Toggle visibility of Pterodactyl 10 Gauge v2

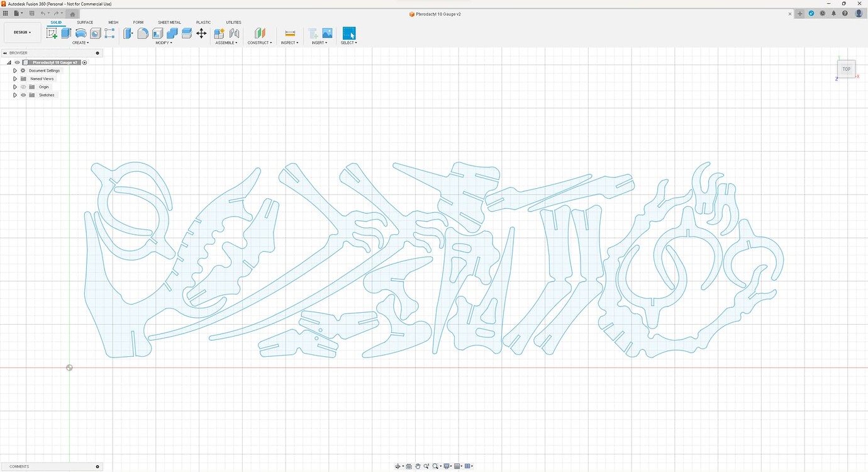pyautogui.click(x=17, y=62)
